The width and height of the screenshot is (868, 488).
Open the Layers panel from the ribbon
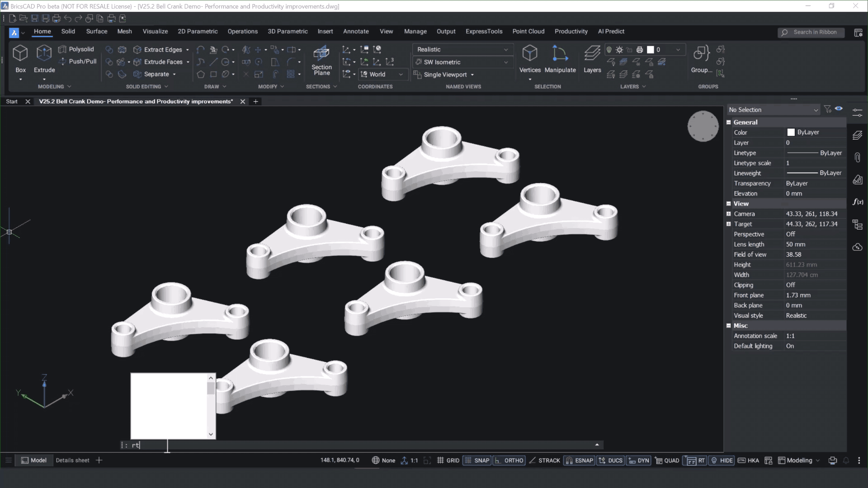pyautogui.click(x=592, y=59)
